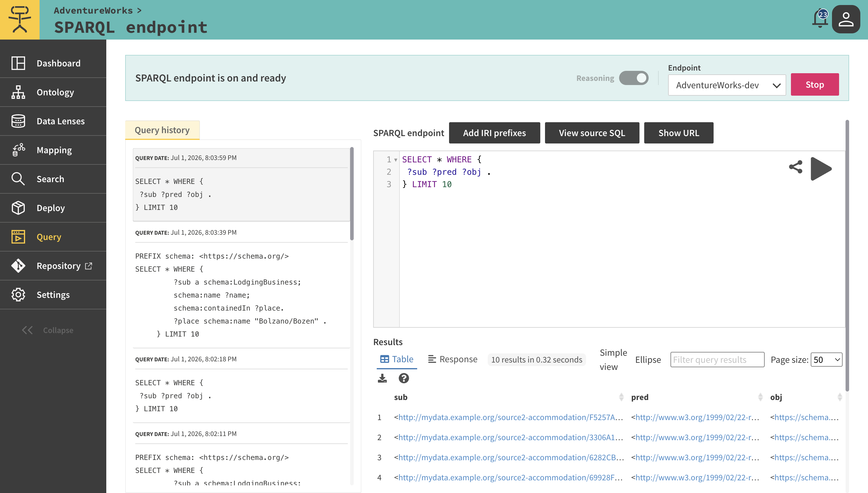This screenshot has height=493, width=868.
Task: Open the Dashboard menu item
Action: coord(53,63)
